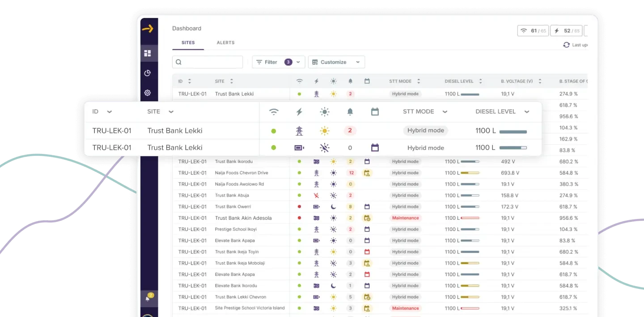Select the SITES tab
Image resolution: width=644 pixels, height=317 pixels.
188,43
